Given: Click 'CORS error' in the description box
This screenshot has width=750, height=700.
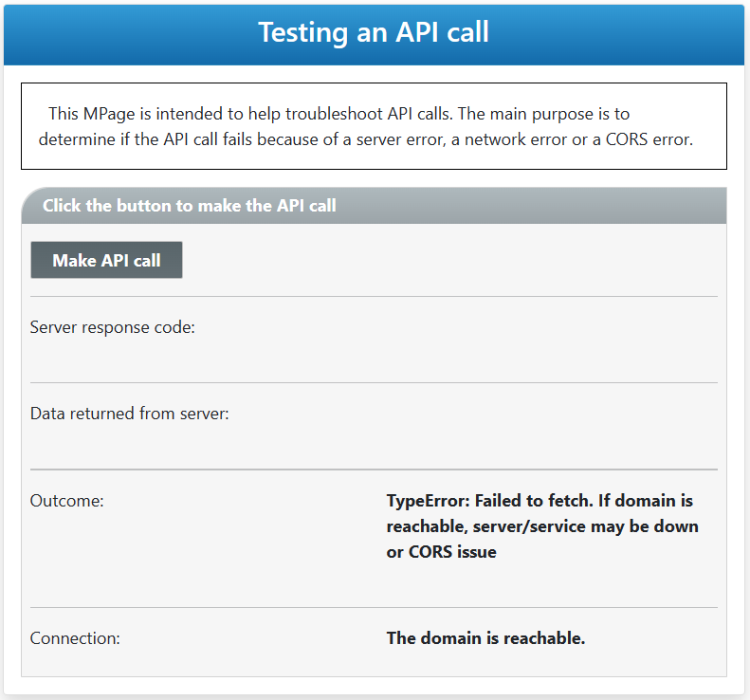Looking at the screenshot, I should (x=649, y=139).
